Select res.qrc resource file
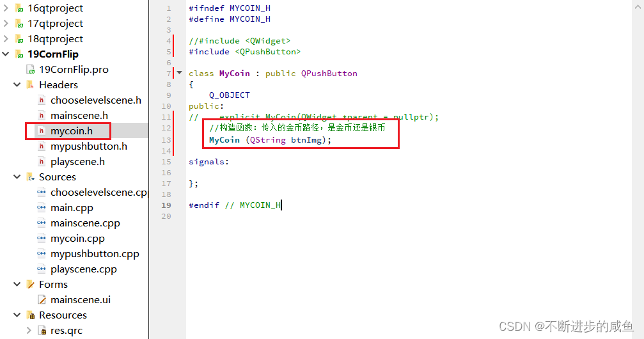644x339 pixels. click(x=67, y=331)
